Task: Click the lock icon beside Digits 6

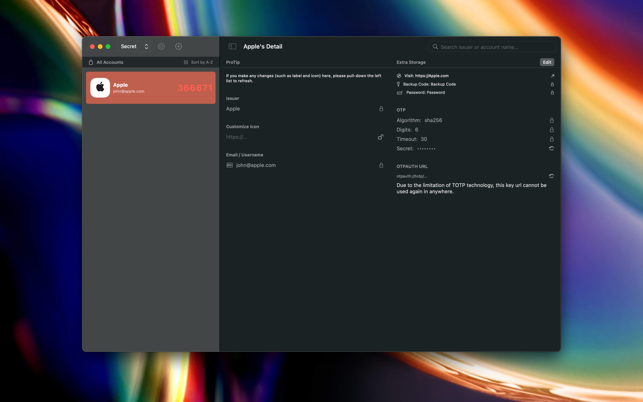Action: point(552,130)
